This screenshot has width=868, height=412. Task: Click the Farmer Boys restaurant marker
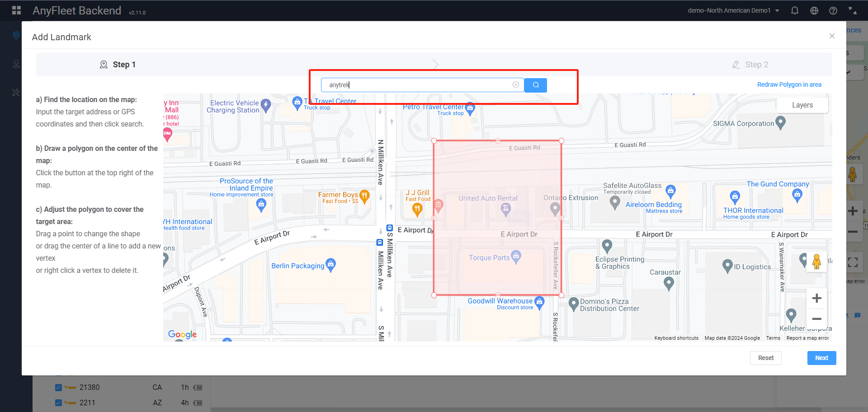[364, 196]
